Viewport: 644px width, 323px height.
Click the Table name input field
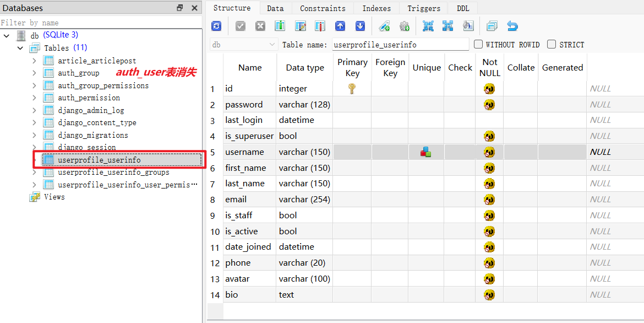[400, 45]
